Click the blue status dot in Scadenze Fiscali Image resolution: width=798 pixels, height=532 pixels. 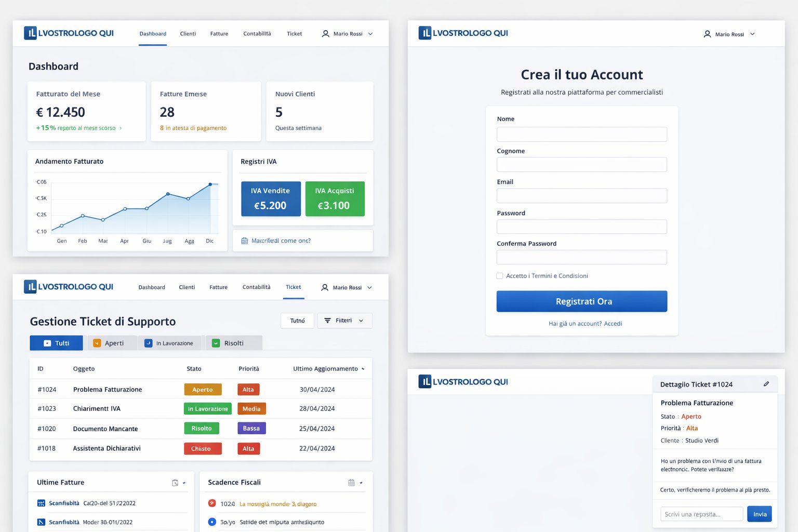(x=212, y=522)
